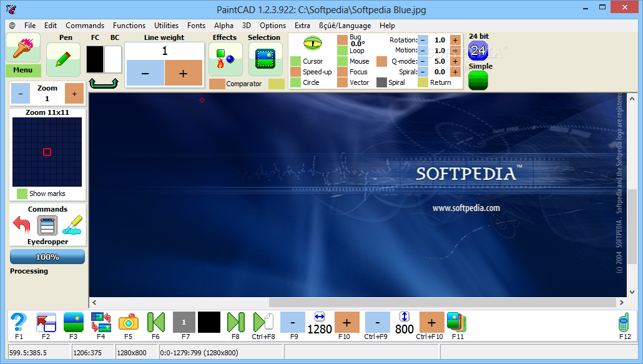The image size is (643, 364).
Task: Decrease Spiral value with minus
Action: [x=423, y=72]
